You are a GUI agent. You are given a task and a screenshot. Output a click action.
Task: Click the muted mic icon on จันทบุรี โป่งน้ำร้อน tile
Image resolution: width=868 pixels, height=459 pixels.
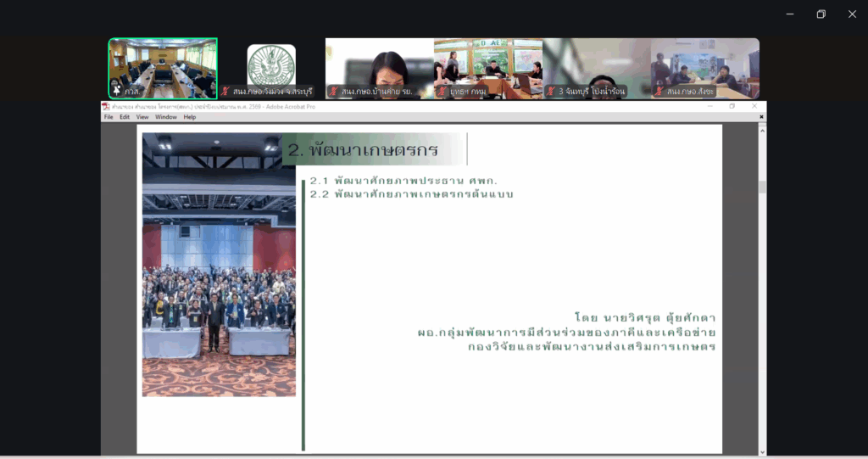click(x=551, y=91)
